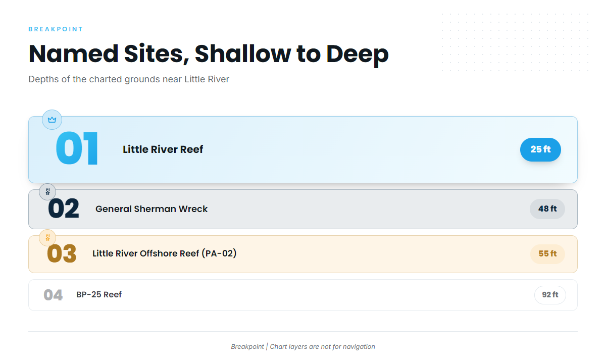Select the BP-25 Reef name

click(99, 295)
